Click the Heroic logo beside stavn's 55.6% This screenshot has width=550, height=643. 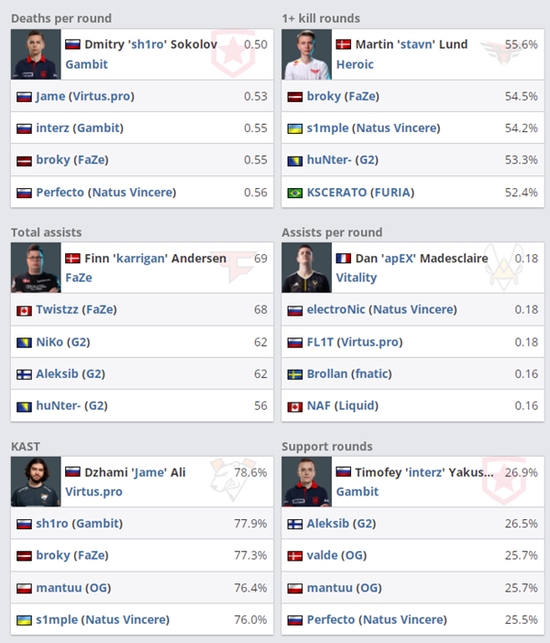[501, 53]
